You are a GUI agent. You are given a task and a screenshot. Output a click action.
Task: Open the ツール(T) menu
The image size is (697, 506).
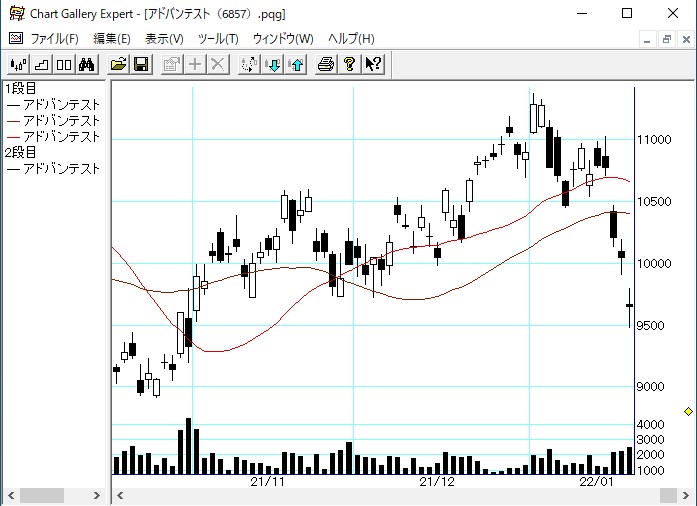coord(218,39)
